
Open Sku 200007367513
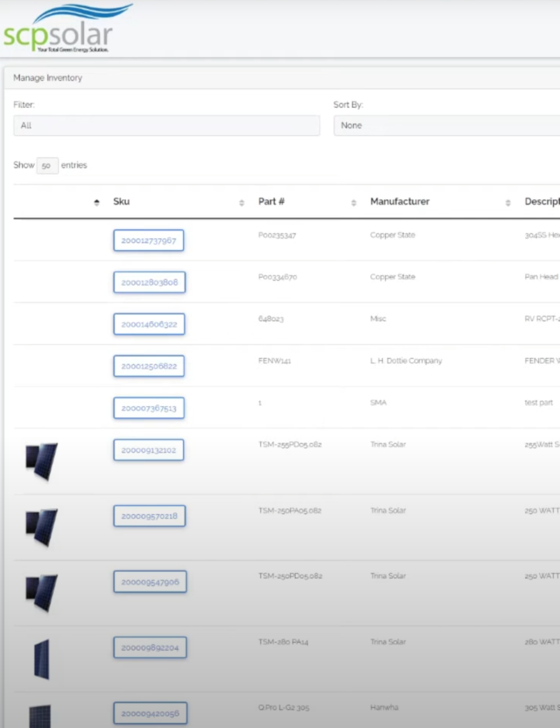[x=149, y=408]
